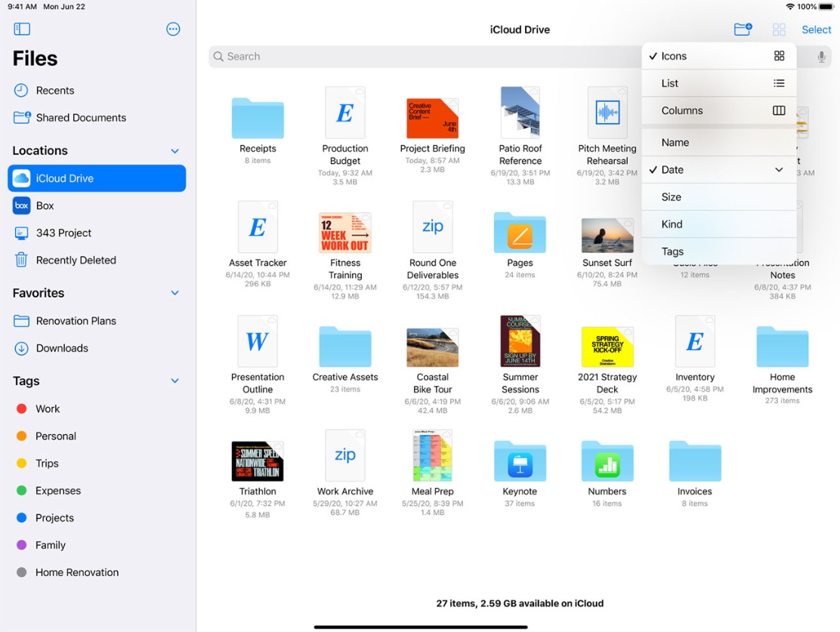Collapse the Favorites section
The image size is (840, 632).
pos(174,293)
